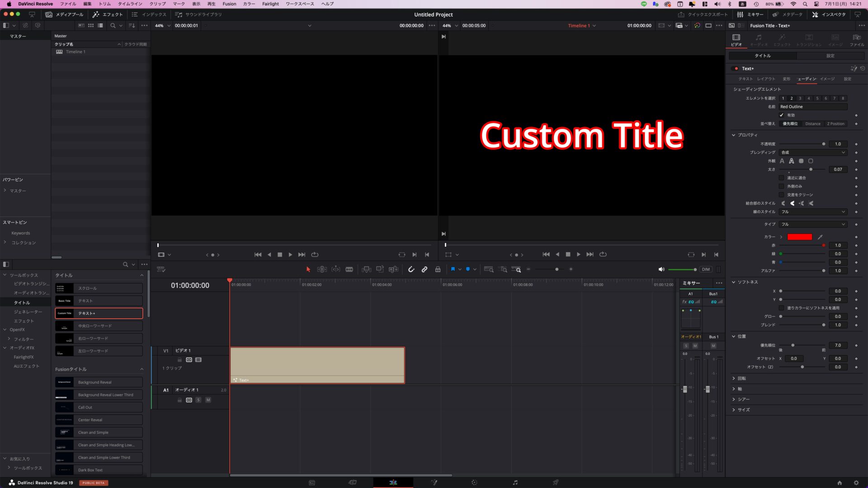This screenshot has width=868, height=488.
Task: Switch to the 設定 settings tab in inspector
Action: (830, 56)
